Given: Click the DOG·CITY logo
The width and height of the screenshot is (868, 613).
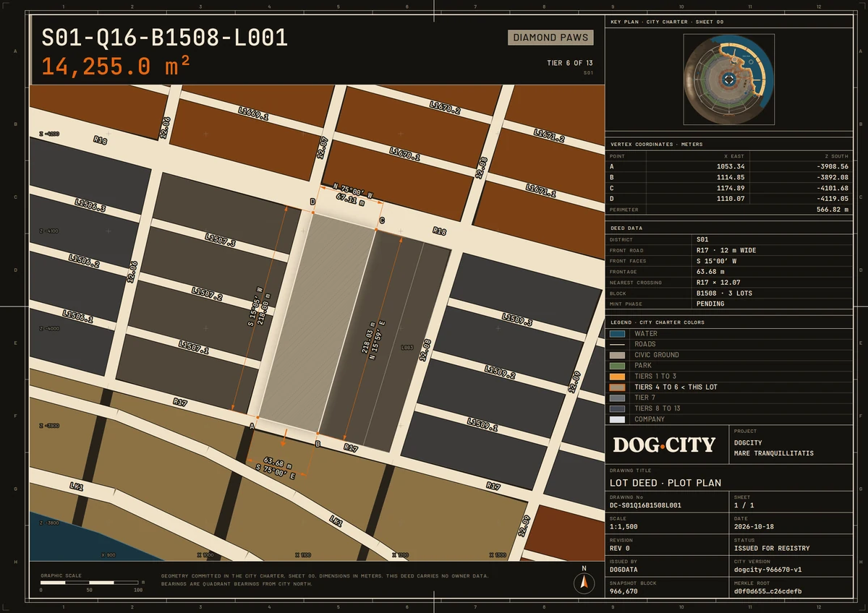Looking at the screenshot, I should [664, 445].
